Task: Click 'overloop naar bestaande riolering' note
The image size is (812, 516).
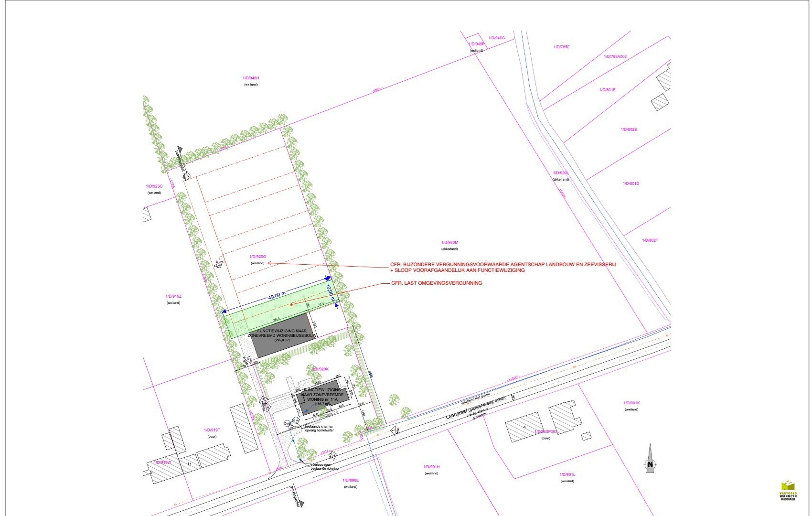Action: coord(325,466)
